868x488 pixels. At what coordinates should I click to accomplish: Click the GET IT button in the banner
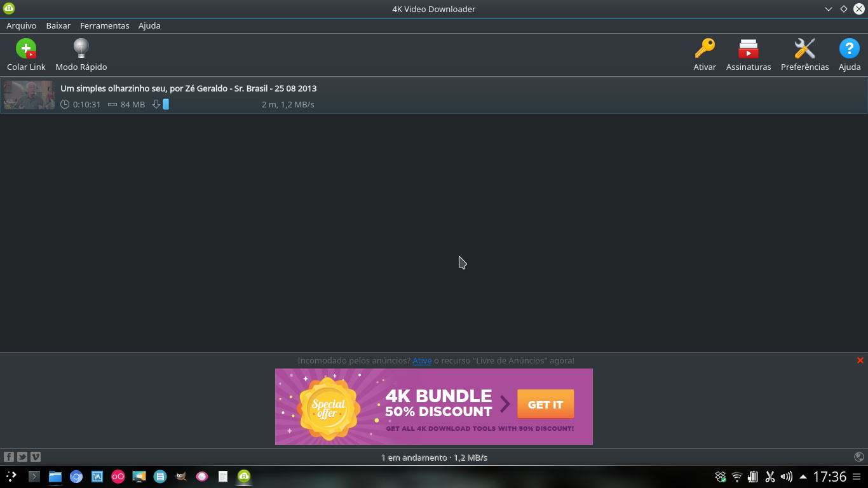pos(545,404)
